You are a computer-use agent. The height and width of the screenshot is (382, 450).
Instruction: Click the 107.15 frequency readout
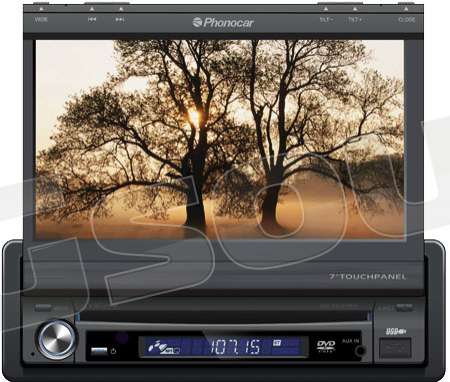(235, 347)
